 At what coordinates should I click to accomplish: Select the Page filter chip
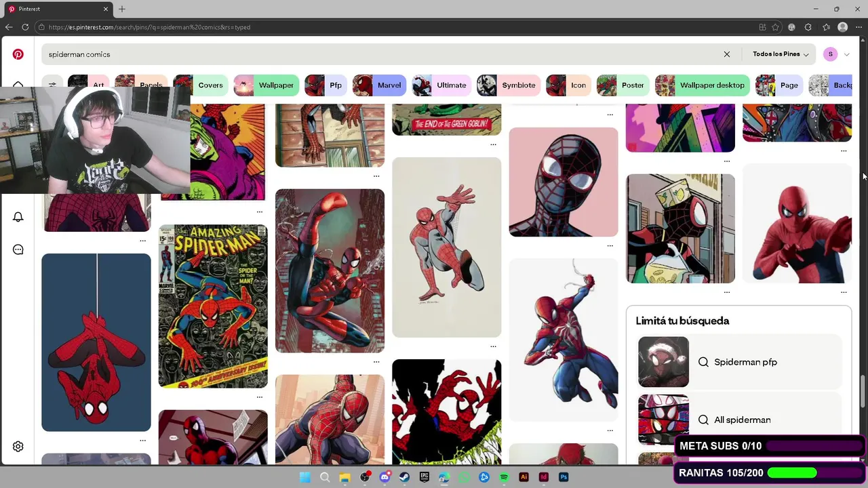(x=778, y=85)
